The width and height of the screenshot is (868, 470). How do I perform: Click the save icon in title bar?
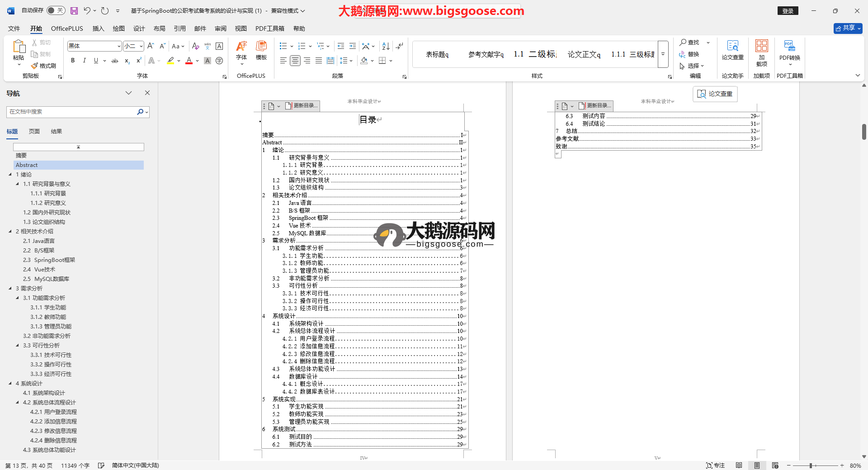point(74,10)
